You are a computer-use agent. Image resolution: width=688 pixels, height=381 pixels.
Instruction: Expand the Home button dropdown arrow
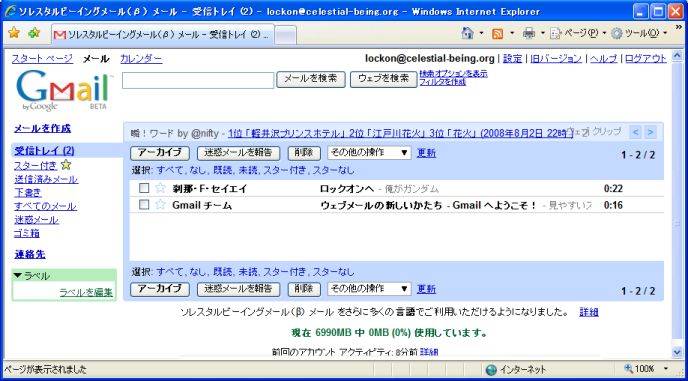pos(481,33)
